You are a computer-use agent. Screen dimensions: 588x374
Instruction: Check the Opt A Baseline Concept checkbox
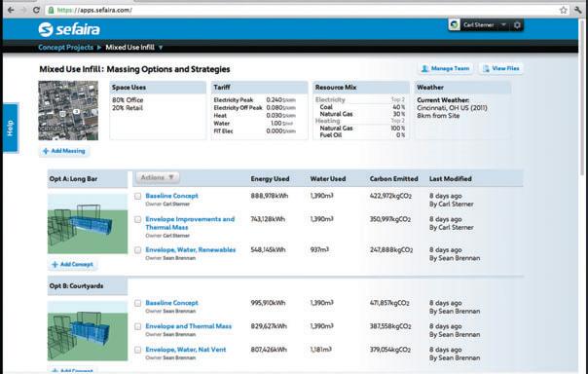point(138,196)
